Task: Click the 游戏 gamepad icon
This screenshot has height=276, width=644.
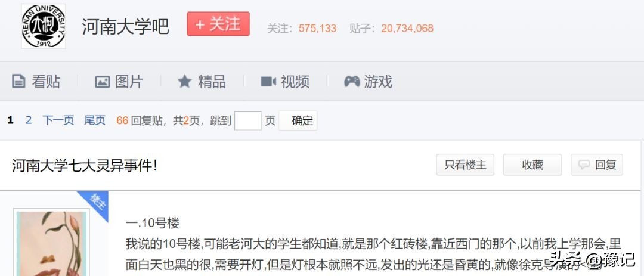Action: [x=352, y=81]
